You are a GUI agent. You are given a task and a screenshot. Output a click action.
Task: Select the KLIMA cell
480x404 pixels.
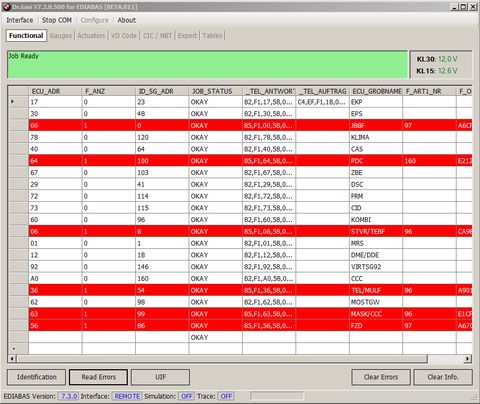pyautogui.click(x=376, y=137)
